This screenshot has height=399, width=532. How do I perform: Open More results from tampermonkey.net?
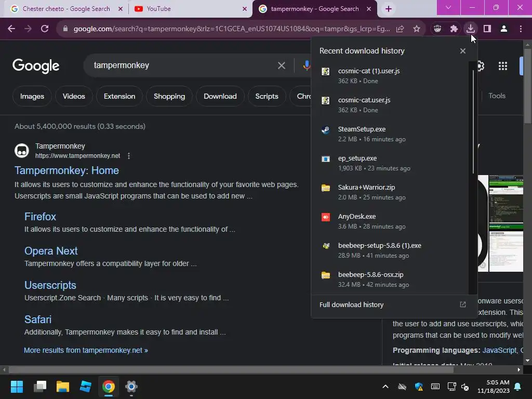(x=86, y=350)
